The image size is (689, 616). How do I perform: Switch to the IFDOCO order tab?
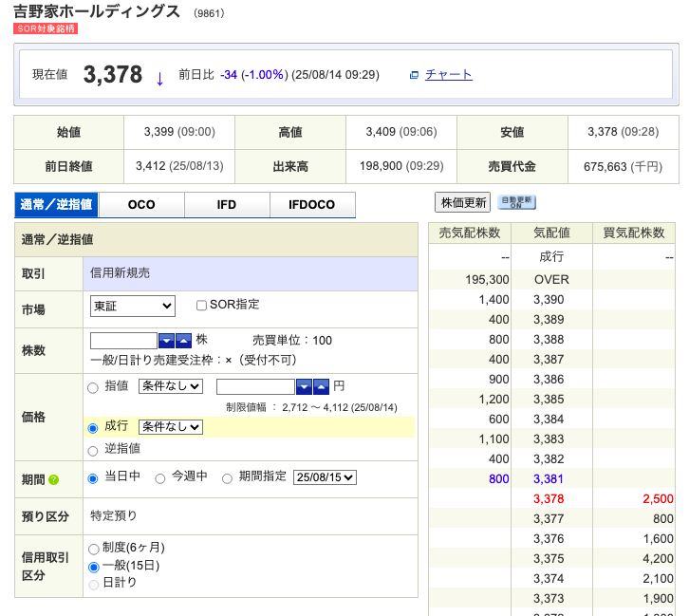[x=312, y=205]
